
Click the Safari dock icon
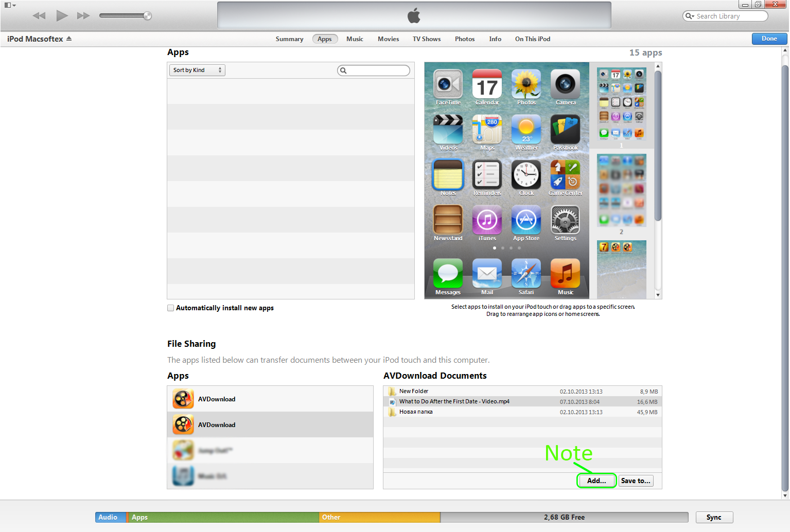(526, 273)
